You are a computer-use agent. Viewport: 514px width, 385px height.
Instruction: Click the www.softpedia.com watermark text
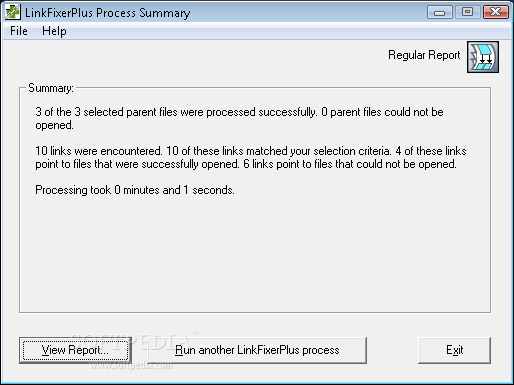click(x=132, y=365)
